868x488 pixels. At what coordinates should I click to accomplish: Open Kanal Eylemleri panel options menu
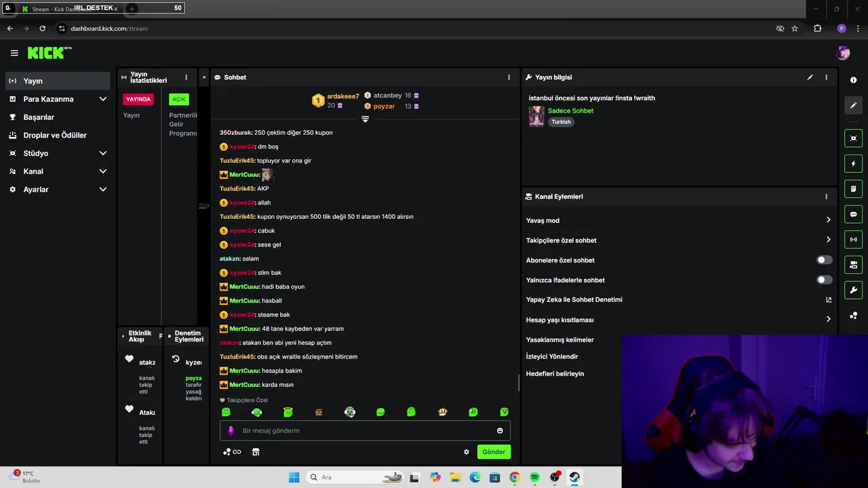point(826,197)
